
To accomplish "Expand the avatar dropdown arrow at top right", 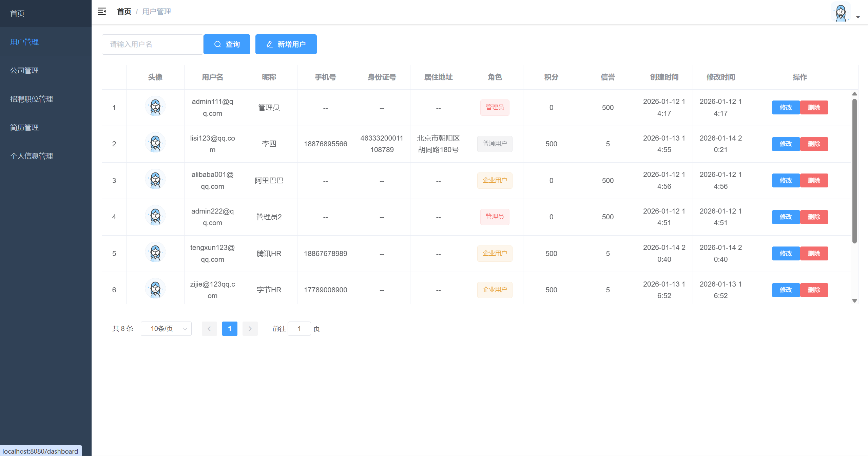I will point(859,17).
